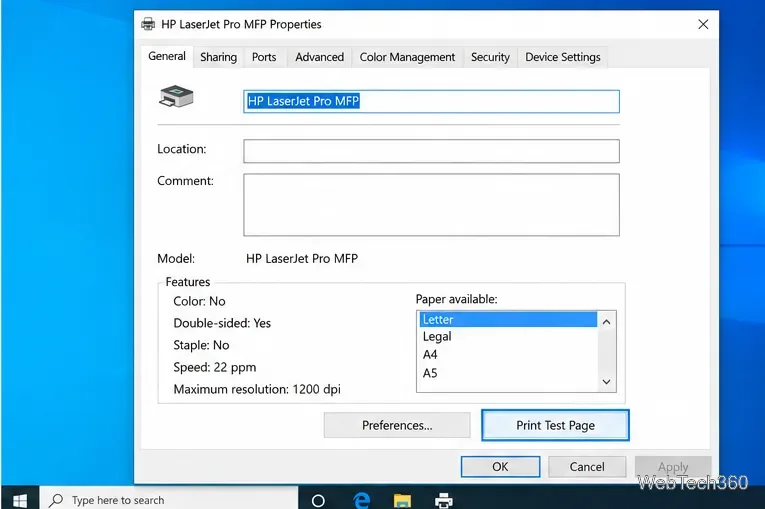
Task: Confirm with the OK button
Action: [500, 467]
